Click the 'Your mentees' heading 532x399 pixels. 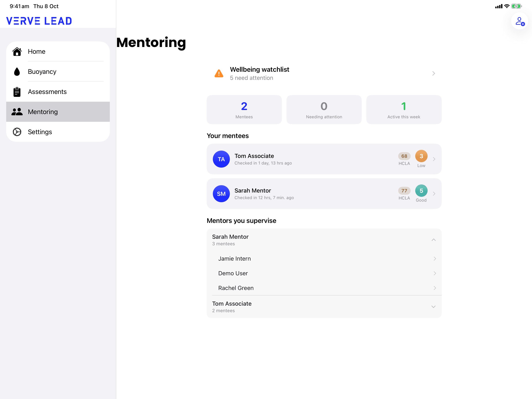tap(228, 136)
